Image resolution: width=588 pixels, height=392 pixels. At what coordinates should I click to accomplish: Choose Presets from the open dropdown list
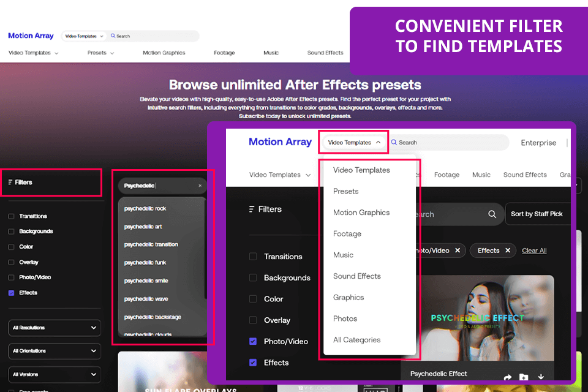pyautogui.click(x=345, y=191)
